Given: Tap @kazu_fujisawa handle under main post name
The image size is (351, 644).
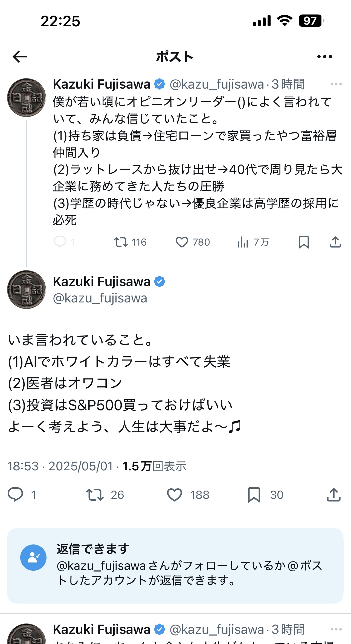Looking at the screenshot, I should pos(100,298).
